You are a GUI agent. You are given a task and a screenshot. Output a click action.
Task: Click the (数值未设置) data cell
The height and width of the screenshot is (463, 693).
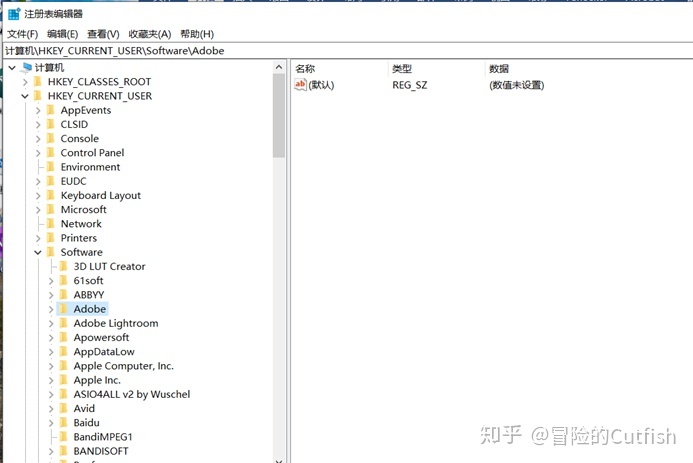click(x=516, y=85)
